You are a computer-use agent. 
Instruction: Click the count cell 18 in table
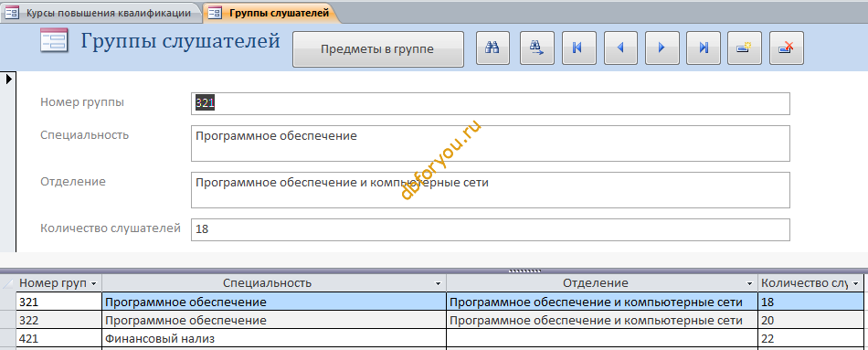(811, 302)
